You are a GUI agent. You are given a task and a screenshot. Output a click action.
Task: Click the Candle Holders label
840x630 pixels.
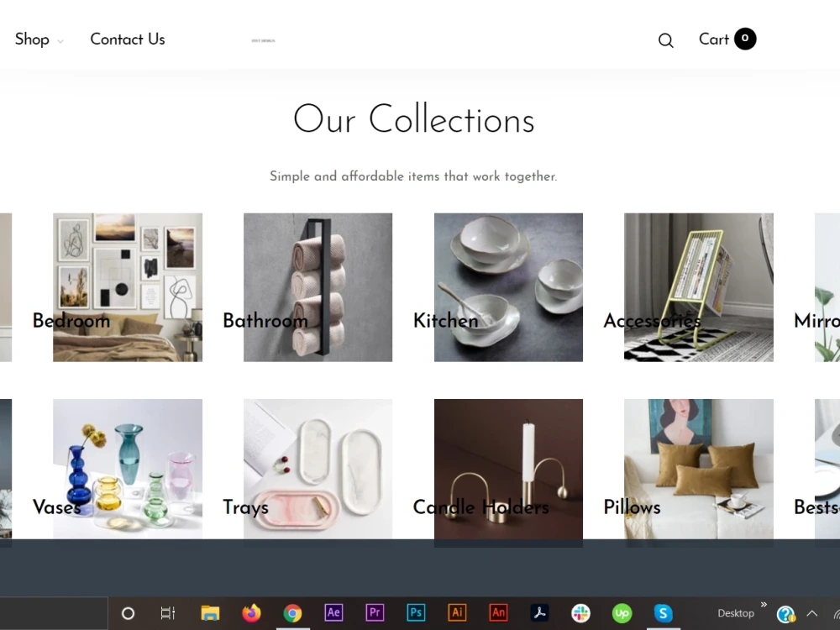(x=481, y=507)
